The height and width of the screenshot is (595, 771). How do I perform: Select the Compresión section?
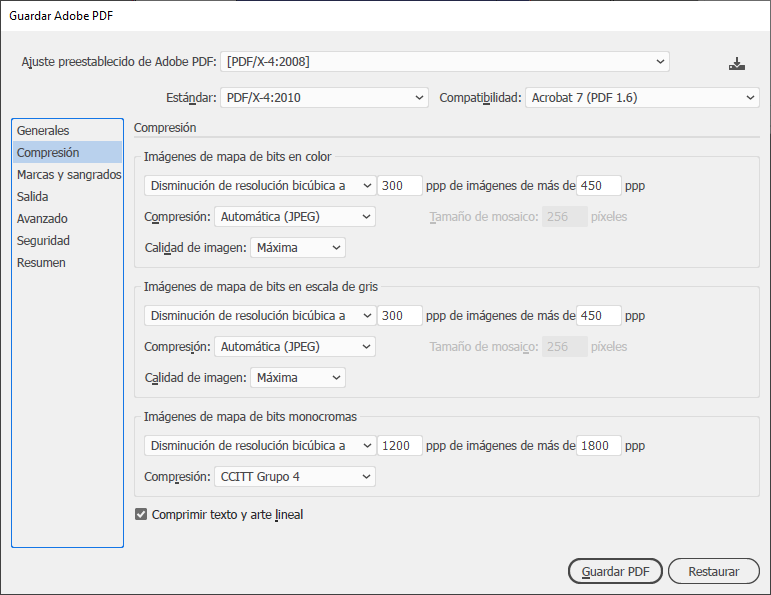67,152
